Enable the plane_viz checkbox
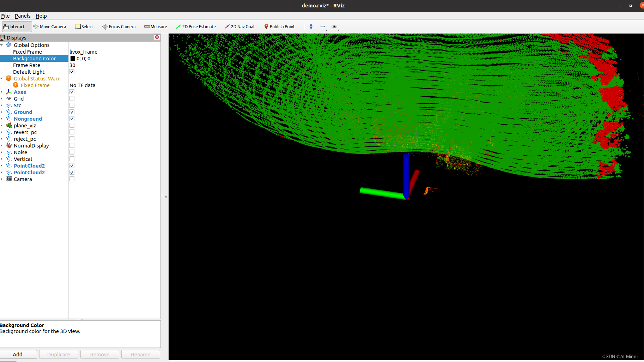 click(x=72, y=125)
